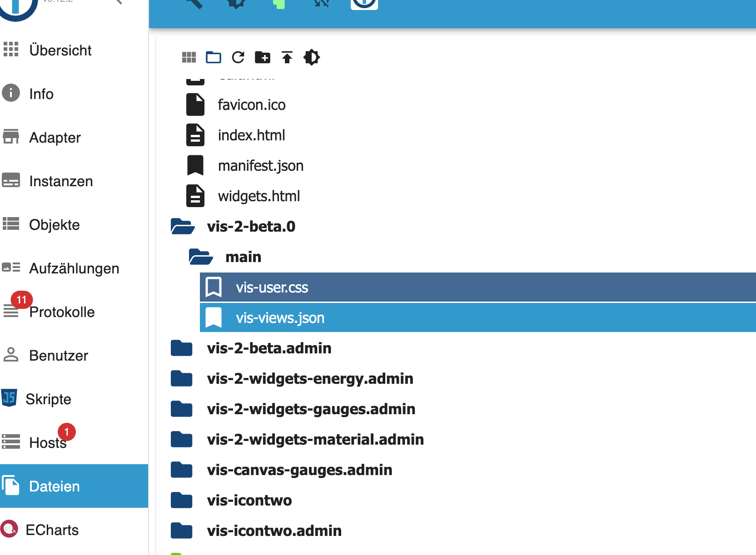The height and width of the screenshot is (555, 756).
Task: Navigate to Objekte in the sidebar
Action: click(x=74, y=224)
